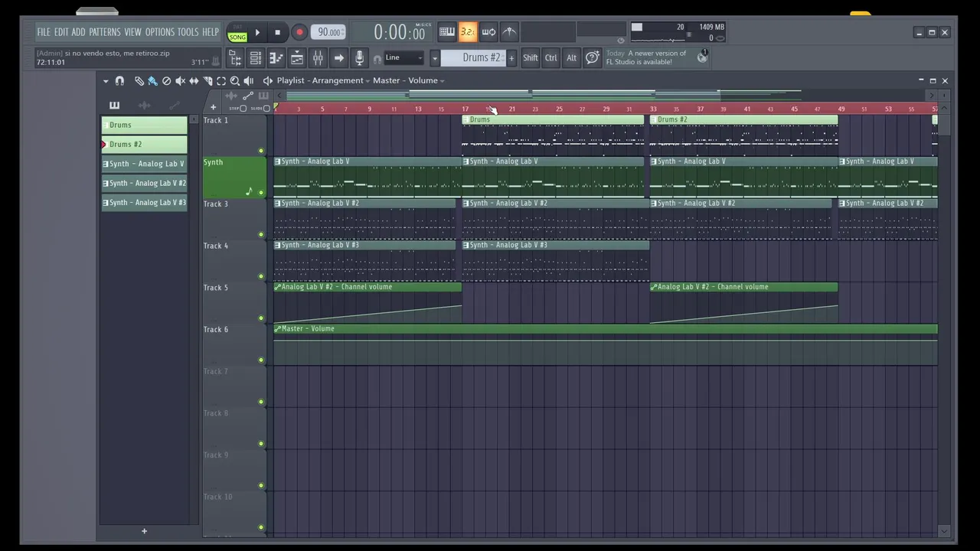980x551 pixels.
Task: Open the VIEW menu
Action: [133, 32]
